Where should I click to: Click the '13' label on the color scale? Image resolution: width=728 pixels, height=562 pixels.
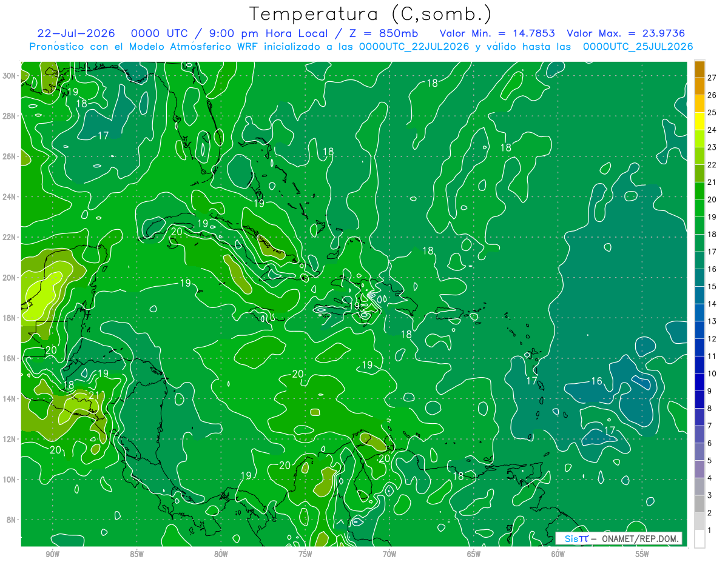[712, 321]
